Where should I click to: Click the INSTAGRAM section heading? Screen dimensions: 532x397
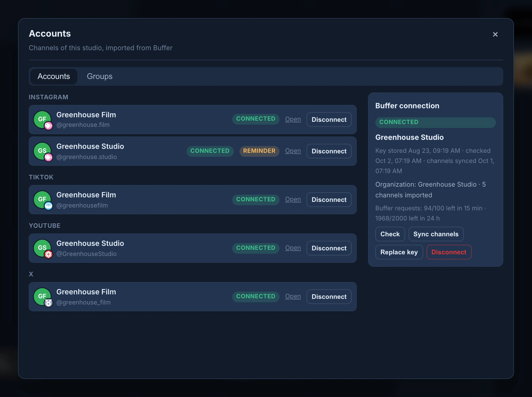click(48, 97)
